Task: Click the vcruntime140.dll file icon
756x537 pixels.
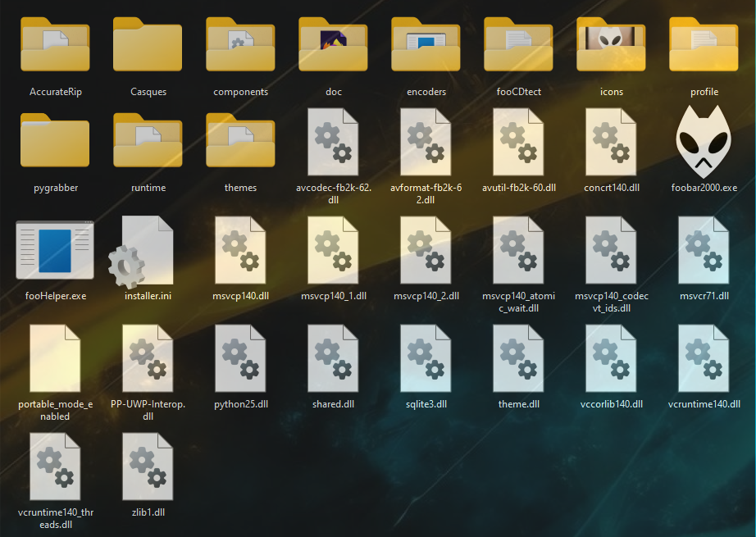Action: pyautogui.click(x=704, y=358)
